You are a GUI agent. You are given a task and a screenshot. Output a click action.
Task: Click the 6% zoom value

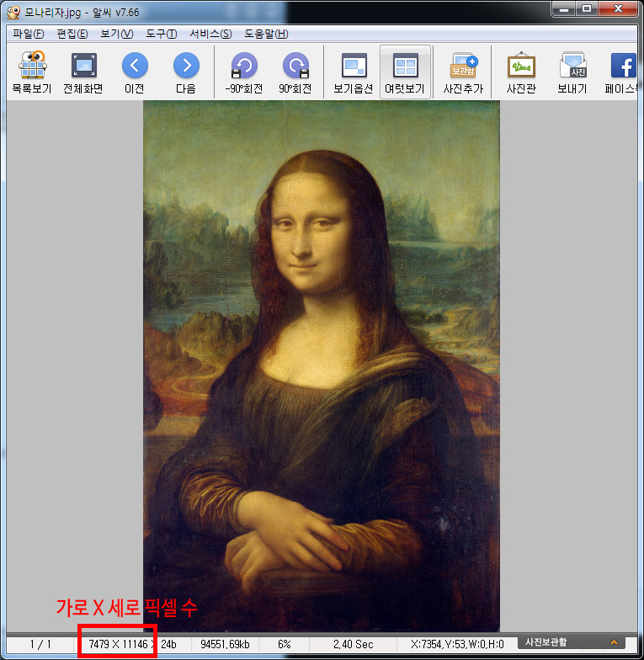tap(285, 644)
